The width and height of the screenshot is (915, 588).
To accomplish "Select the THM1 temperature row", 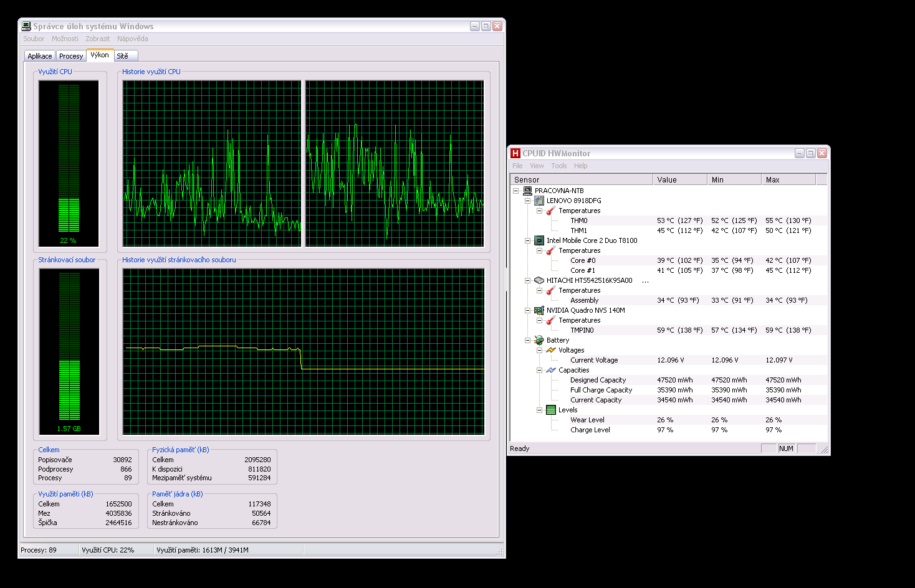I will (x=669, y=230).
